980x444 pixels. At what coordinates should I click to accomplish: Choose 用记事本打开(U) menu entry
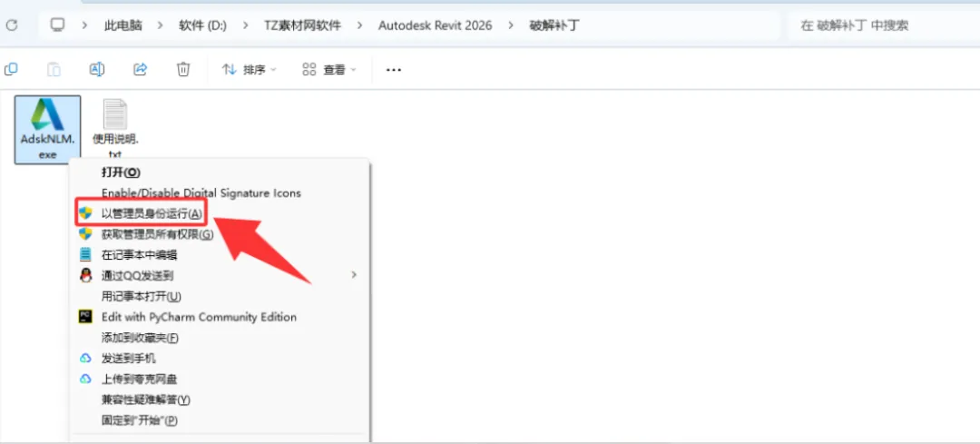[x=142, y=296]
